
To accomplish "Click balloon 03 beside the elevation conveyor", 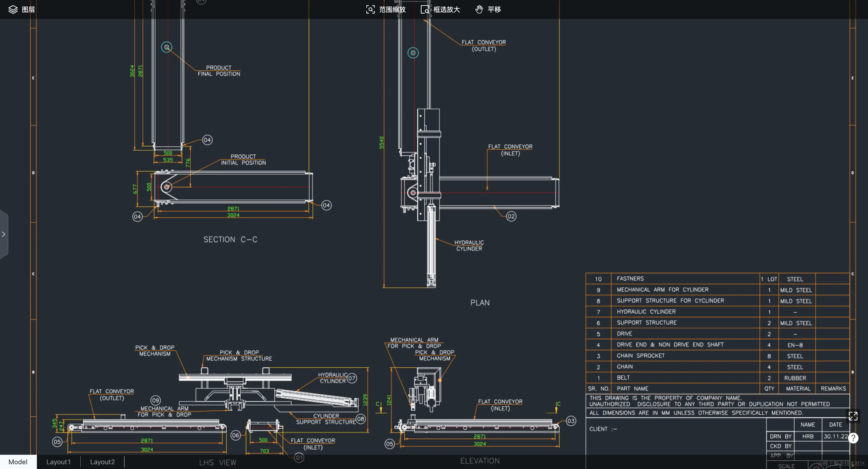I will click(571, 421).
